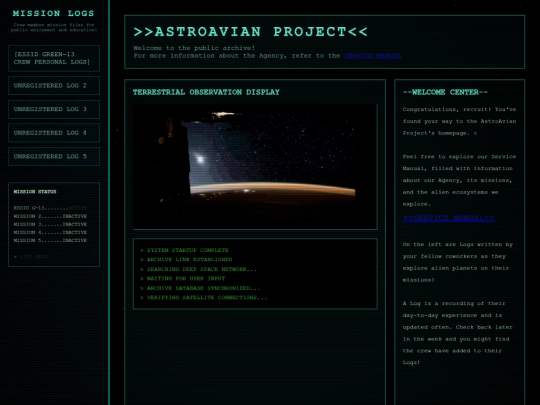The image size is (540, 405).
Task: Open Unregistered Log 2
Action: click(54, 85)
